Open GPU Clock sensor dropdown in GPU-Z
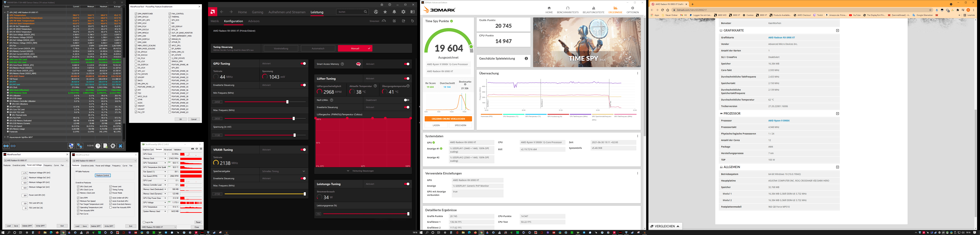This screenshot has height=235, width=980. coord(165,154)
